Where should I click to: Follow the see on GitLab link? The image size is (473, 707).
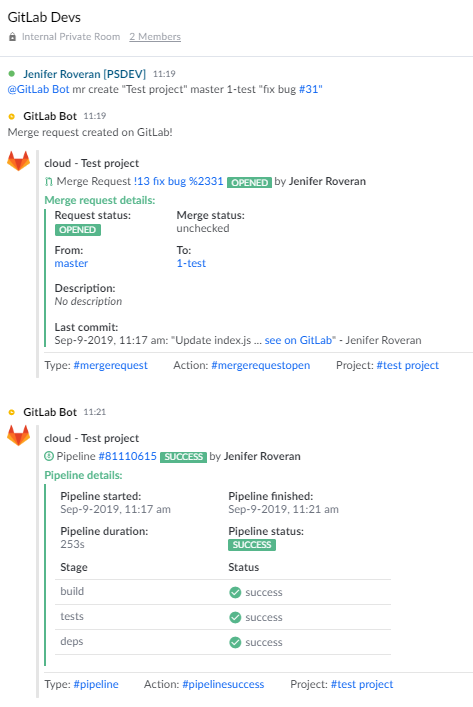[x=298, y=340]
